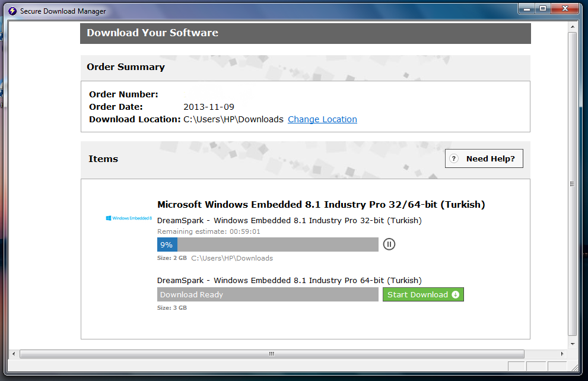Click the vertical scrollbar up arrow
Screen dimensions: 588x381
[x=572, y=27]
